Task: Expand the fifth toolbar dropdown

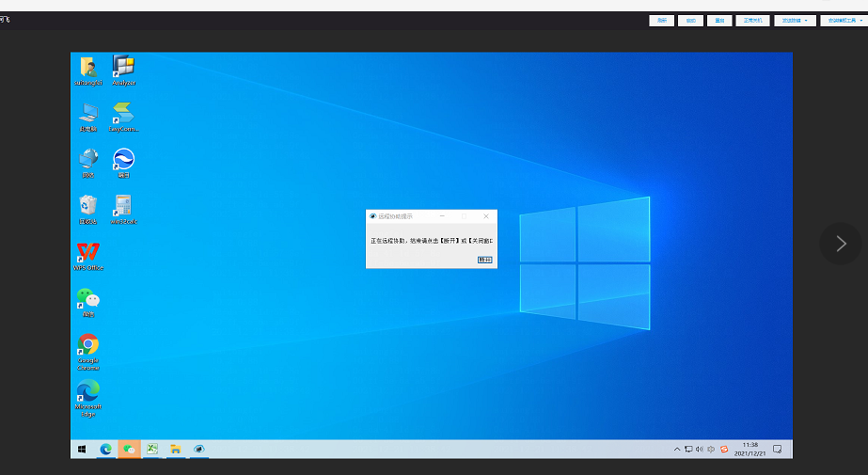Action: (795, 21)
